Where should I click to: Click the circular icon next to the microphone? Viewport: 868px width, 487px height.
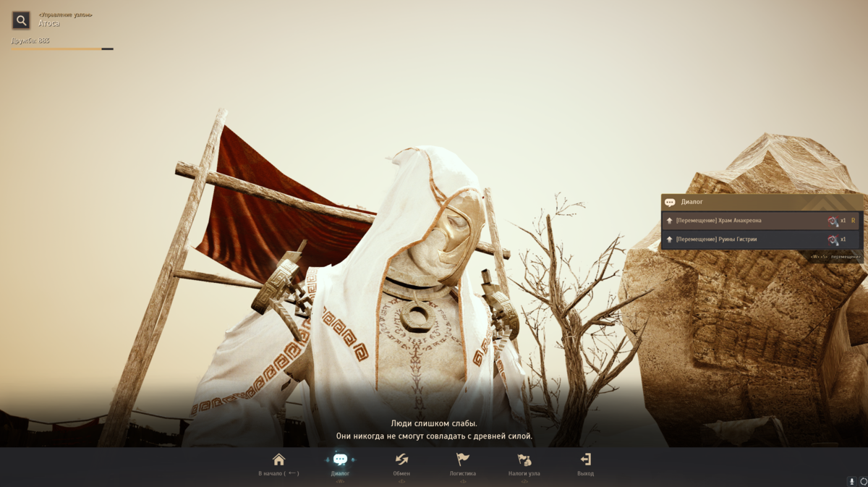pos(863,481)
